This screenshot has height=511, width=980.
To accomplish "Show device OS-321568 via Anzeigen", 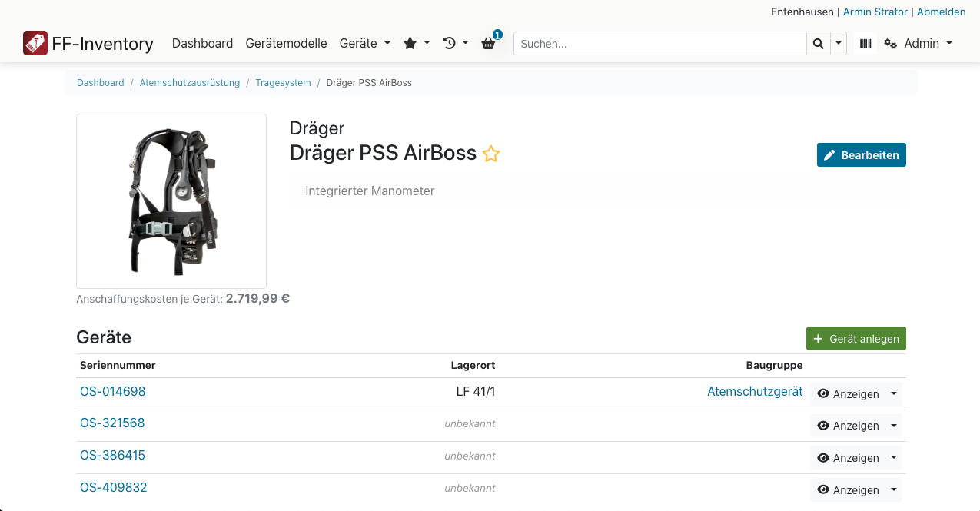I will coord(847,426).
